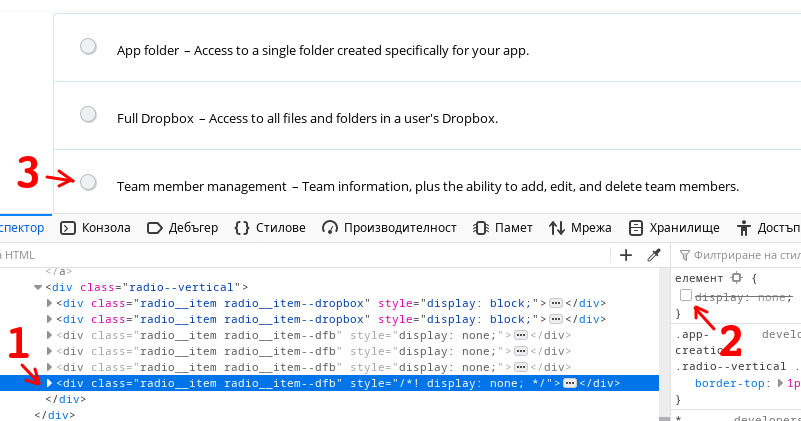Select the Full Dropbox radio button

(x=88, y=115)
